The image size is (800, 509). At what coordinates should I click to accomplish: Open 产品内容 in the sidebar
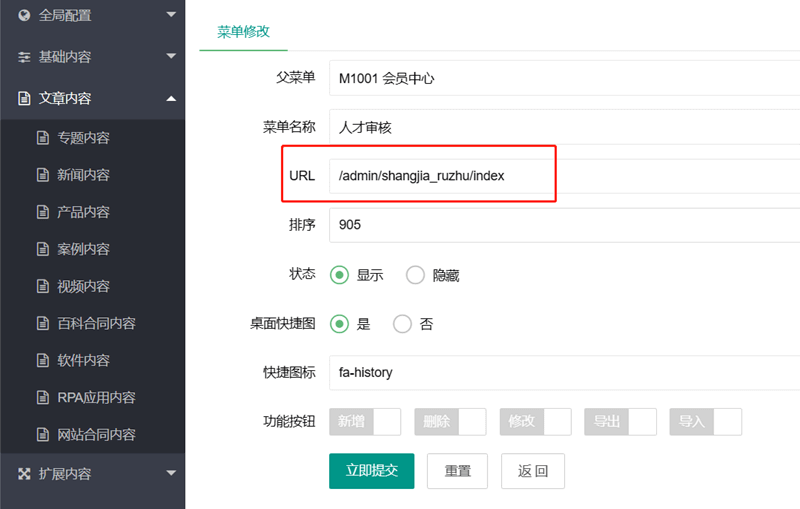click(x=83, y=212)
